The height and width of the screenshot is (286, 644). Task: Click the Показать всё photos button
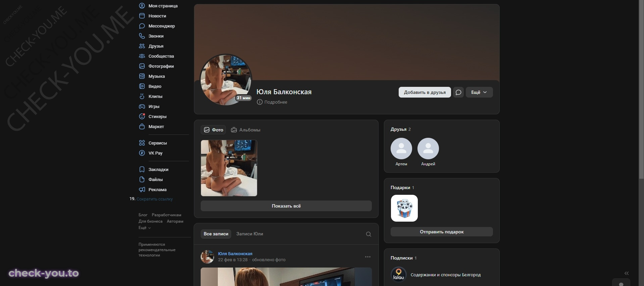tap(286, 206)
